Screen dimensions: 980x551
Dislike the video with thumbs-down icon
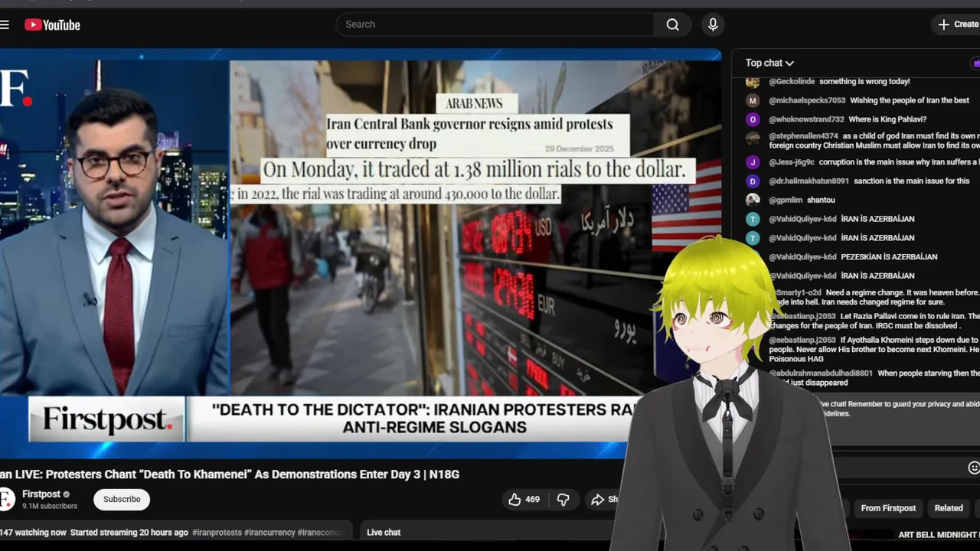[x=563, y=499]
